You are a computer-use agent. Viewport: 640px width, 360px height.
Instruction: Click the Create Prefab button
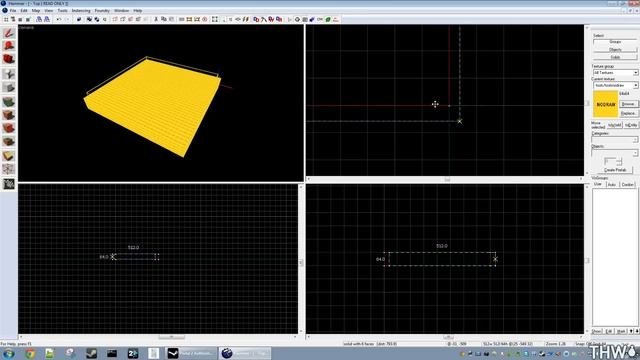[x=615, y=170]
